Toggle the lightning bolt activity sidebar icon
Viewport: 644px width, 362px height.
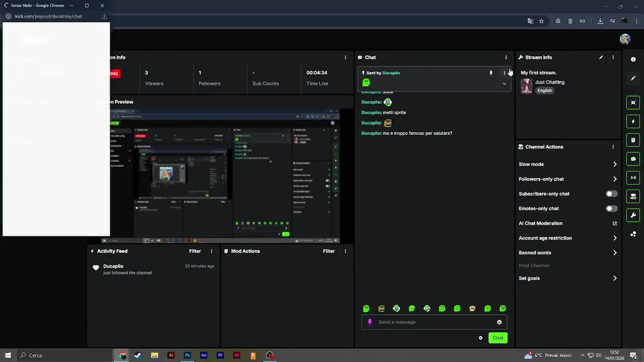click(x=633, y=121)
